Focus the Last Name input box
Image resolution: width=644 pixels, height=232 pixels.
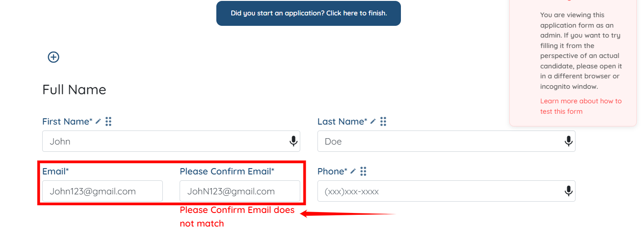point(446,141)
